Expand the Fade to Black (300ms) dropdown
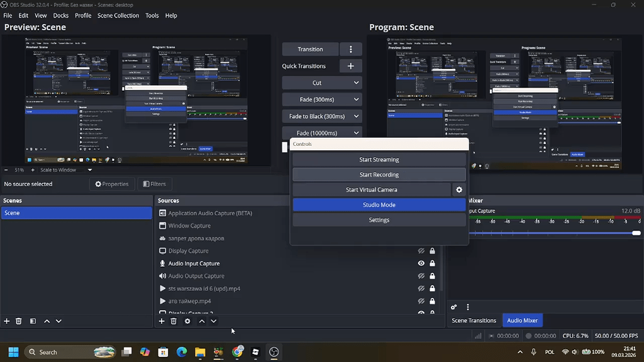644x362 pixels. (356, 116)
